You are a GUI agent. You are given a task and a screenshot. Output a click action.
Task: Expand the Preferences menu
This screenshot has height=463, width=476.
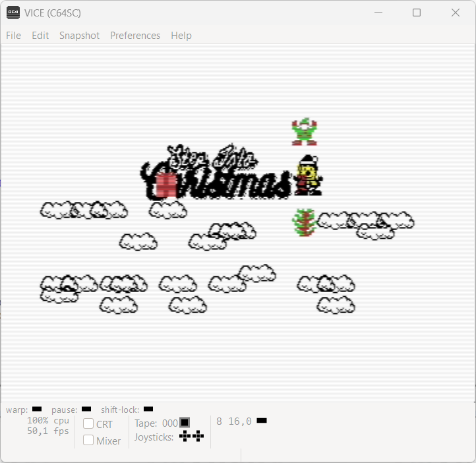pos(135,36)
